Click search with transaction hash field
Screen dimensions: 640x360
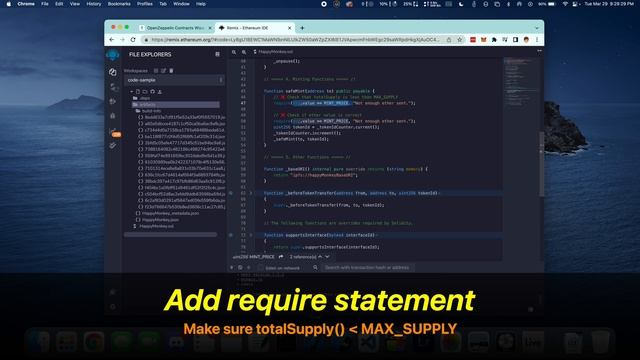pyautogui.click(x=367, y=268)
